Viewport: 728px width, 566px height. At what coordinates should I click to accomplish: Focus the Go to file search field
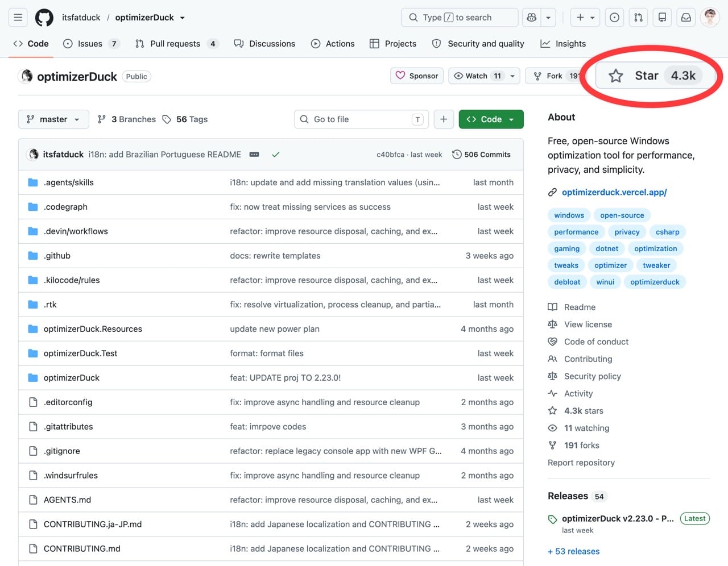(361, 119)
